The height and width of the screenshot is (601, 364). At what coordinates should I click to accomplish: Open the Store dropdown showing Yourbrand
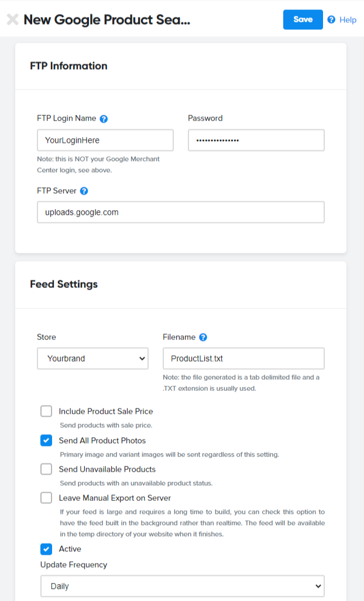[92, 358]
